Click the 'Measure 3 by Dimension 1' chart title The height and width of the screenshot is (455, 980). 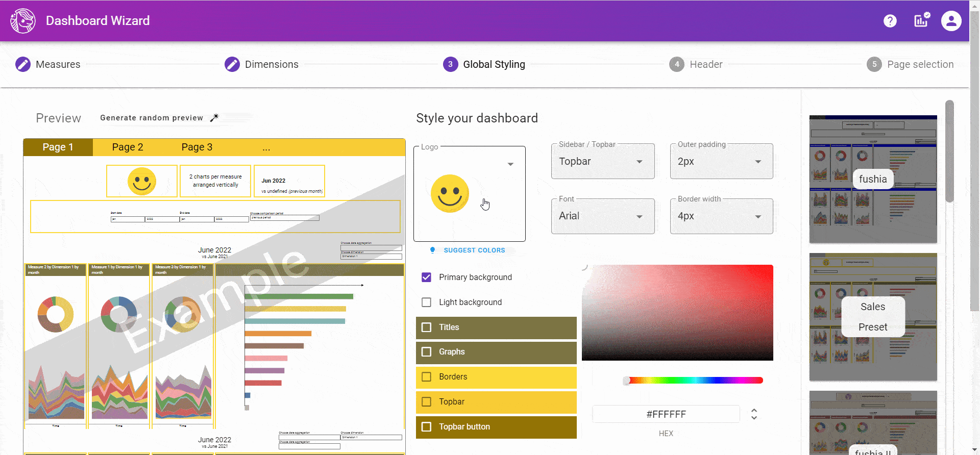click(x=183, y=269)
